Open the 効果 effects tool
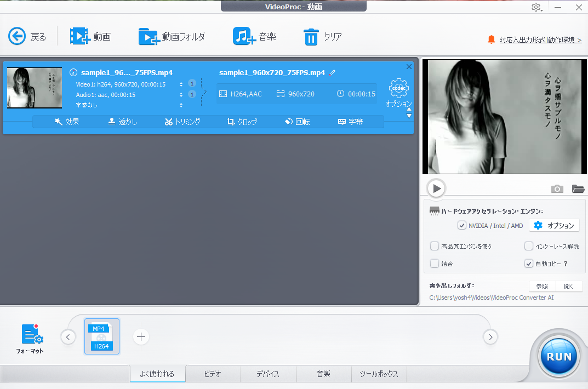Screen dimensions: 588x389 pyautogui.click(x=67, y=122)
